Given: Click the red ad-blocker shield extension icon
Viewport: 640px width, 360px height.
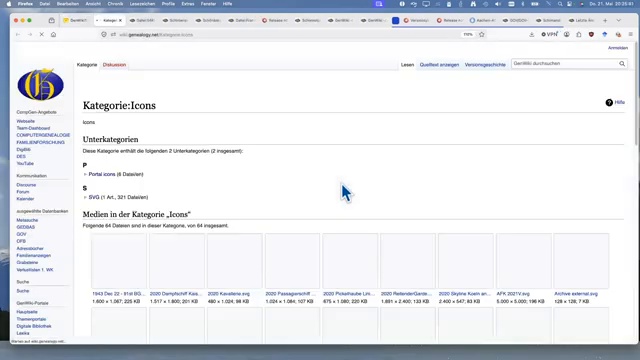Looking at the screenshot, I should [591, 35].
